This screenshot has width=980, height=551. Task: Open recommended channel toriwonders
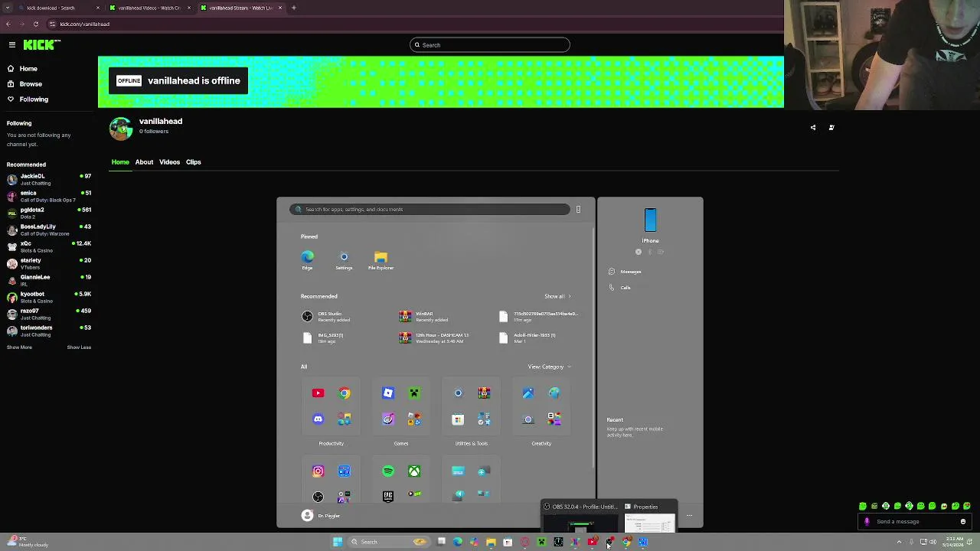tap(48, 331)
